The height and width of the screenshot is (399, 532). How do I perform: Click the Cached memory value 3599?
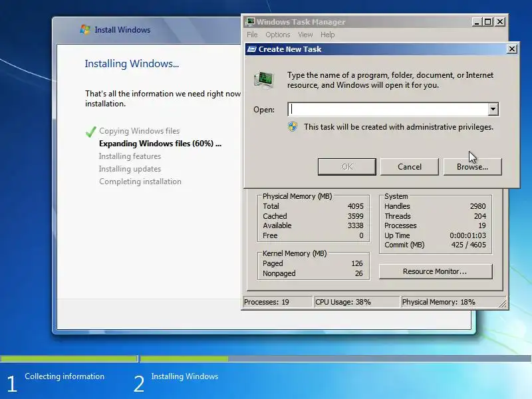pyautogui.click(x=355, y=216)
